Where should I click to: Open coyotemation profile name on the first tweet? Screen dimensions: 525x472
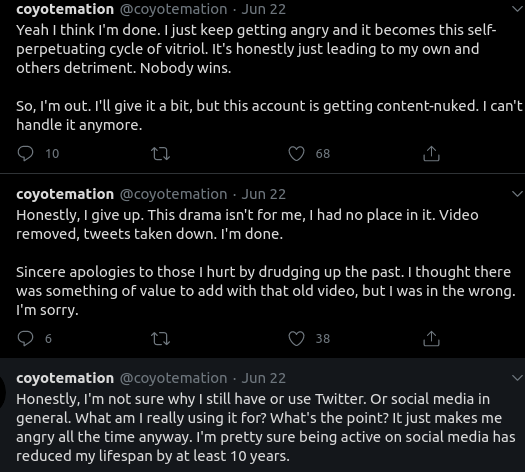pos(65,9)
